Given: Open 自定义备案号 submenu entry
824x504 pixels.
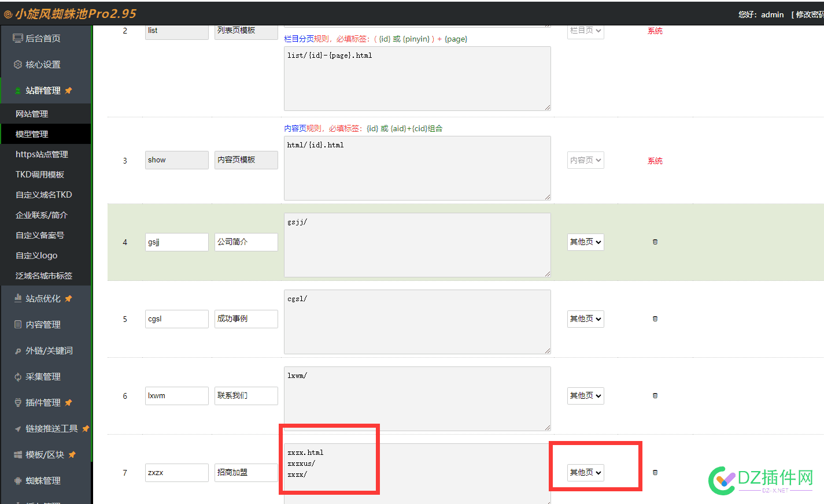Looking at the screenshot, I should tap(40, 235).
